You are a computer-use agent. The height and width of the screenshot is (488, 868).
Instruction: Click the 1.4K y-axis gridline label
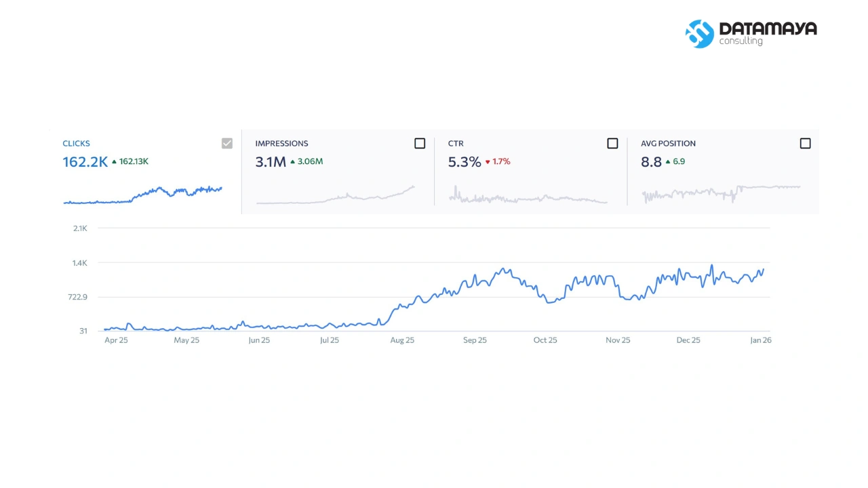[x=80, y=263]
